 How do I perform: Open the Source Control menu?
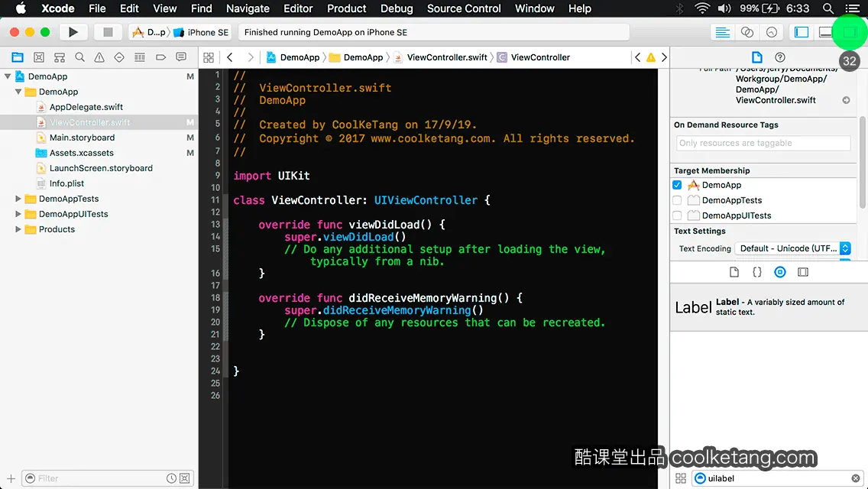(464, 8)
